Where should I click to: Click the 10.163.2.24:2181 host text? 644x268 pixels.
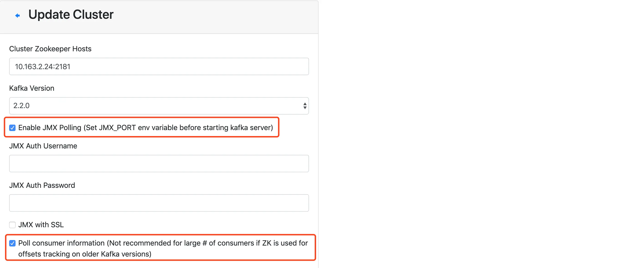coord(43,67)
